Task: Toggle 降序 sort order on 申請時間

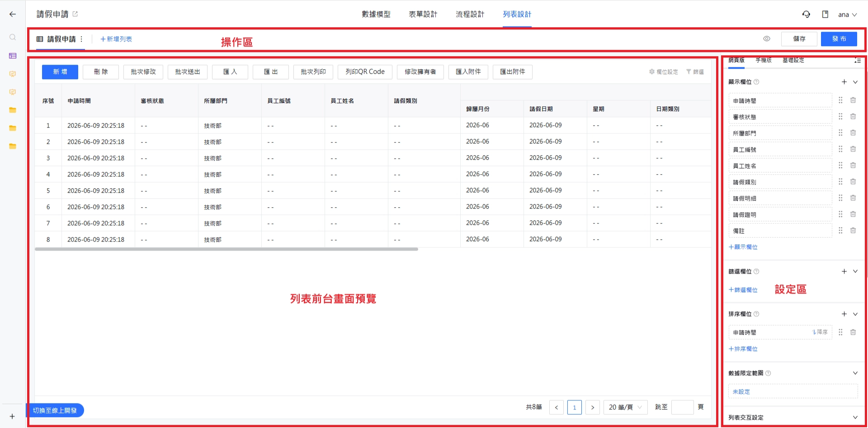Action: tap(820, 332)
